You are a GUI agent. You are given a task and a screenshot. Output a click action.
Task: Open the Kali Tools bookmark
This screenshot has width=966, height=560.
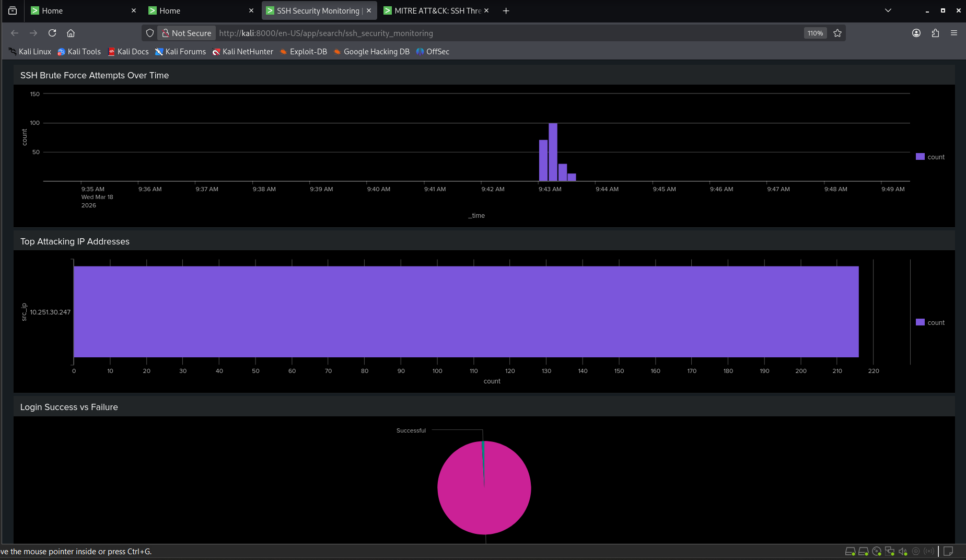point(79,52)
